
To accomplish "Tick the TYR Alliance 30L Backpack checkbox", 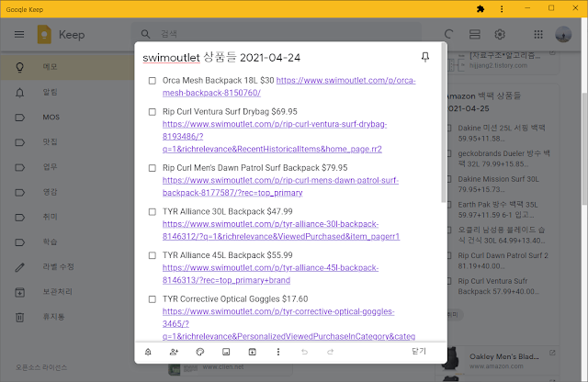I will 153,212.
